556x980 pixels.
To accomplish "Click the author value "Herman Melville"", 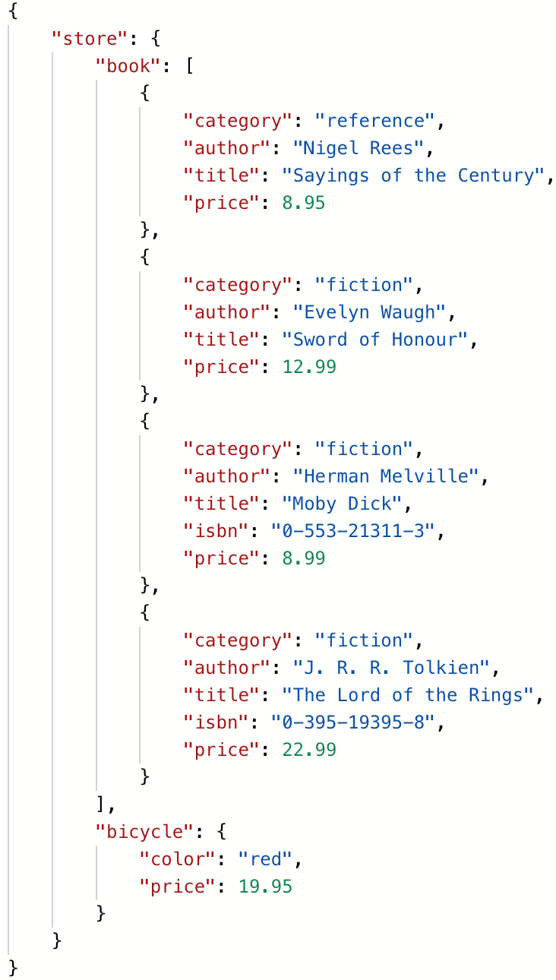I will [x=386, y=476].
